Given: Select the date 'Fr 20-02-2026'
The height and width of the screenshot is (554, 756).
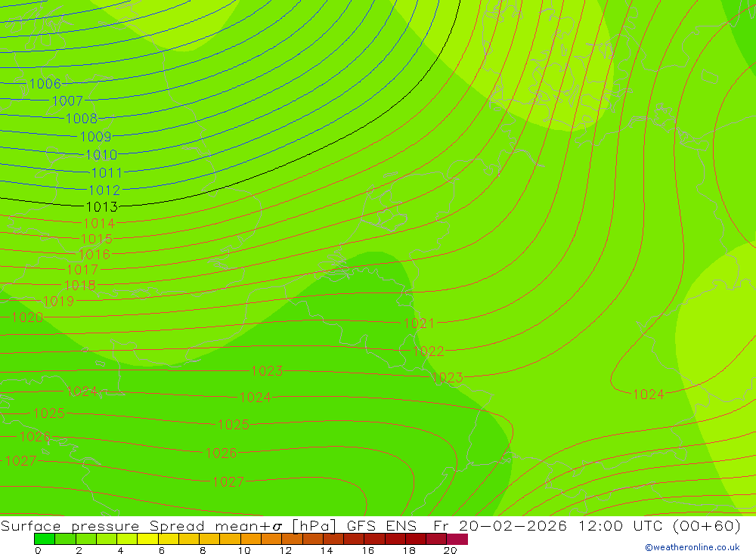Looking at the screenshot, I should pos(500,525).
